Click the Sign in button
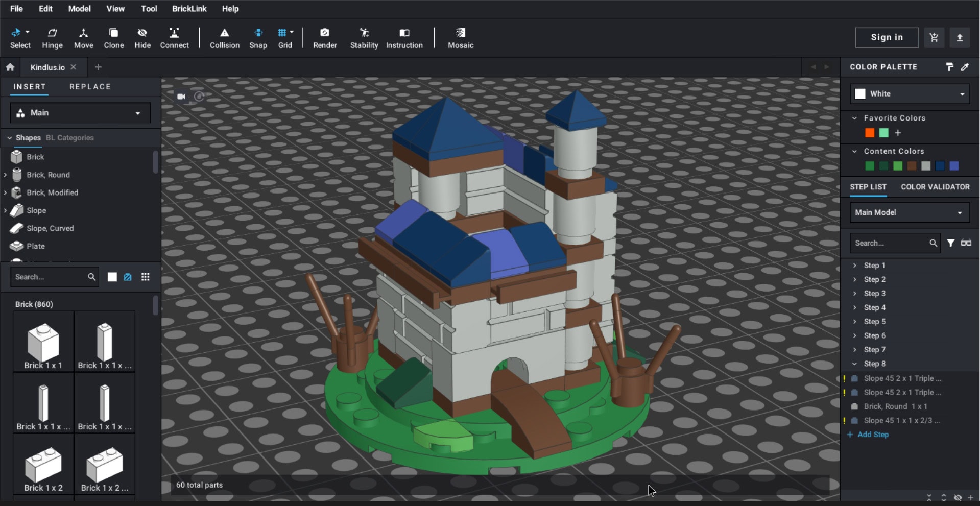Image resolution: width=980 pixels, height=506 pixels. [887, 37]
